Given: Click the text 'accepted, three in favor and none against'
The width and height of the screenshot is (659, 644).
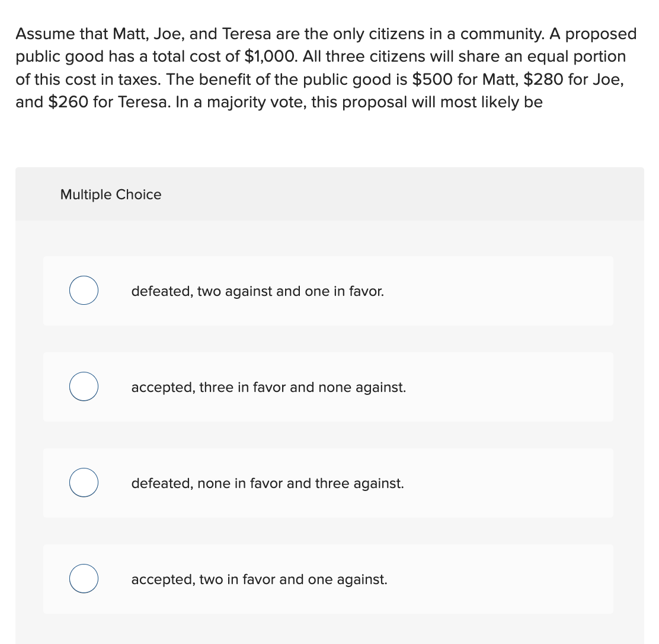Looking at the screenshot, I should (268, 387).
